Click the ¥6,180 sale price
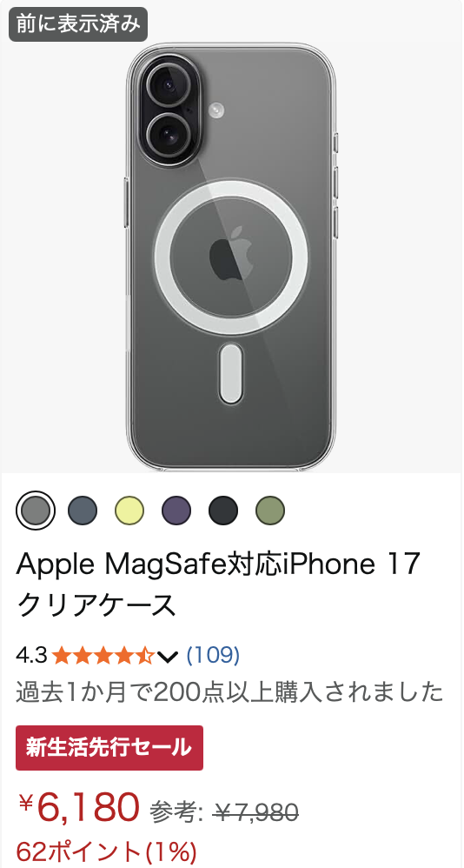Screen dimensions: 464x868 point(78,806)
